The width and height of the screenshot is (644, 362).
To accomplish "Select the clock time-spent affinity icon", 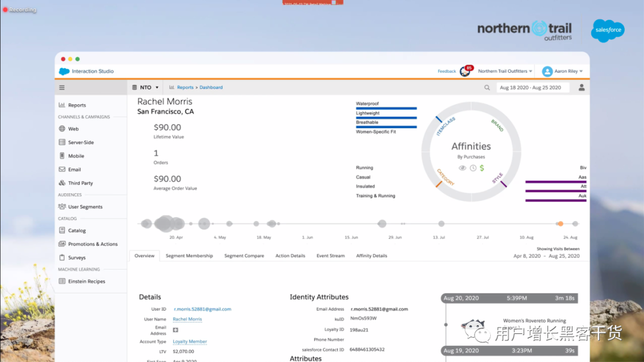I will [x=473, y=168].
